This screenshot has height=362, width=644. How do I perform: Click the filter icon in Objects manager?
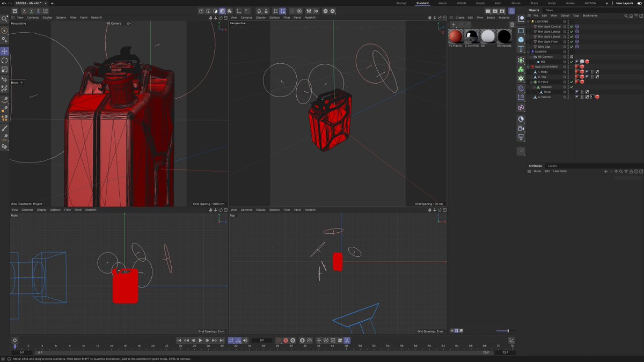(x=636, y=16)
